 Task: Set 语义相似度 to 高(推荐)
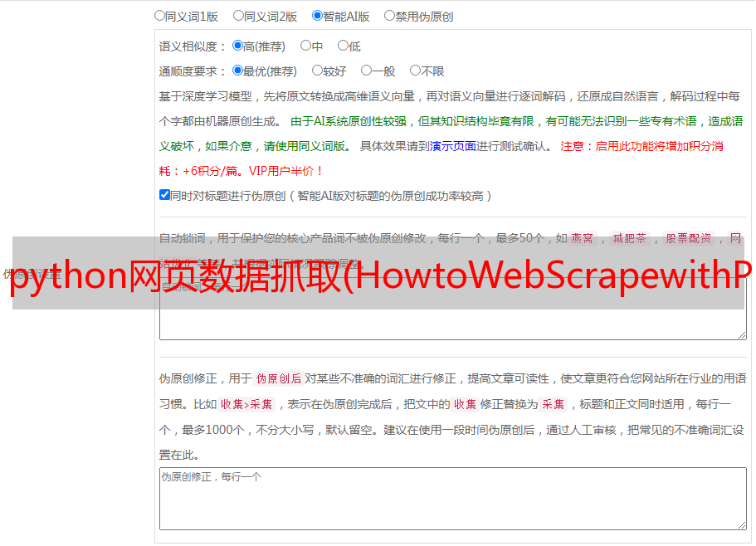(x=237, y=46)
